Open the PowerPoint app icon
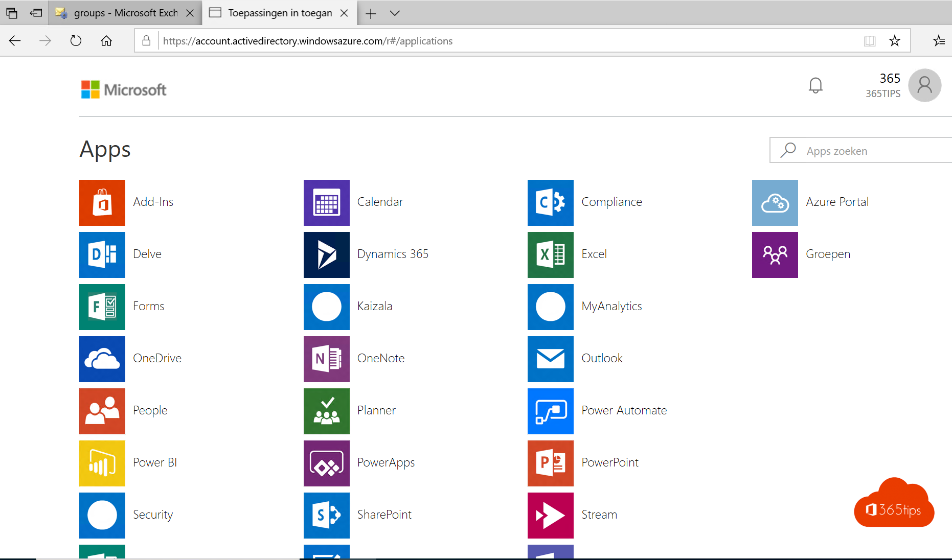 (551, 463)
